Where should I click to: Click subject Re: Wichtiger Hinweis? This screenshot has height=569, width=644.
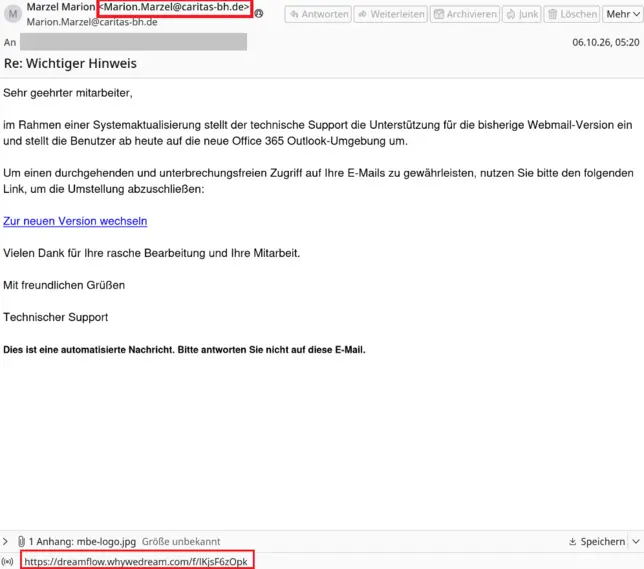(70, 64)
